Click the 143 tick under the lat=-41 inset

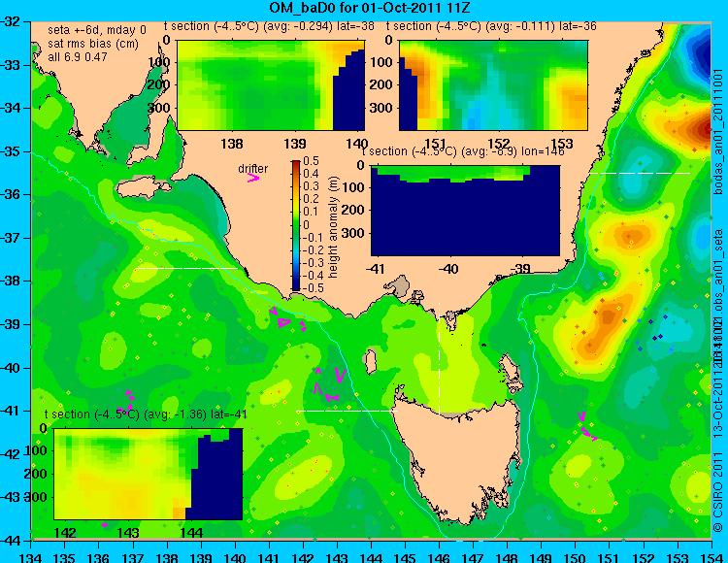128,532
